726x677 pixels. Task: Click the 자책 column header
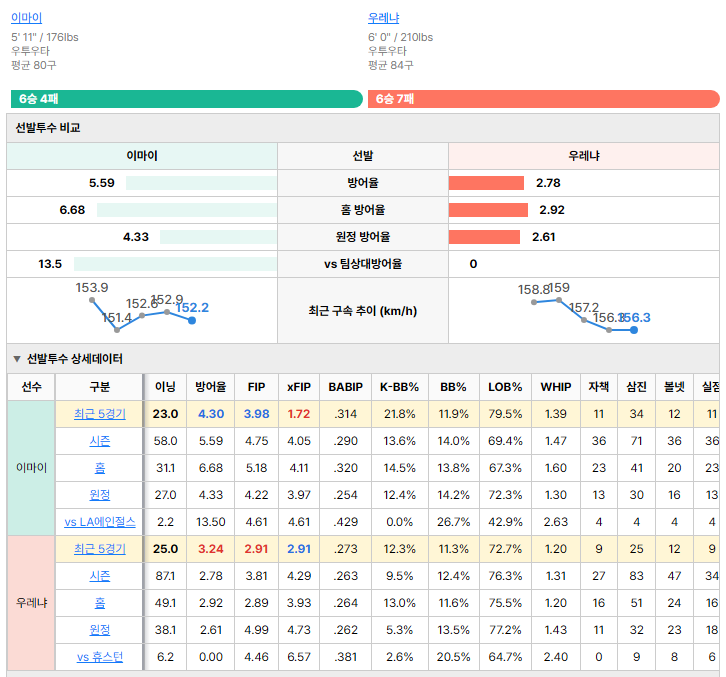tap(599, 387)
